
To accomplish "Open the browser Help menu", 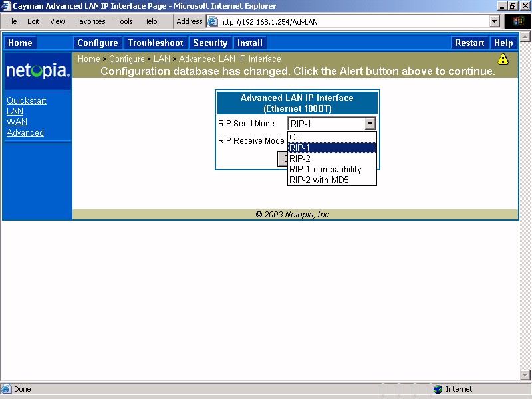I will [x=150, y=21].
